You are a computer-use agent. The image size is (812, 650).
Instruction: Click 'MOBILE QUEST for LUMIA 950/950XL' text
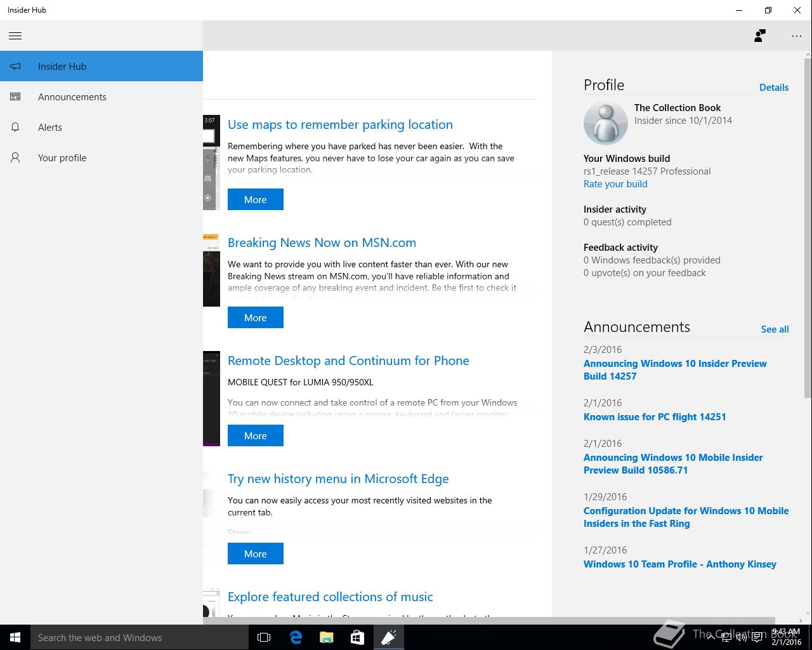[x=301, y=382]
